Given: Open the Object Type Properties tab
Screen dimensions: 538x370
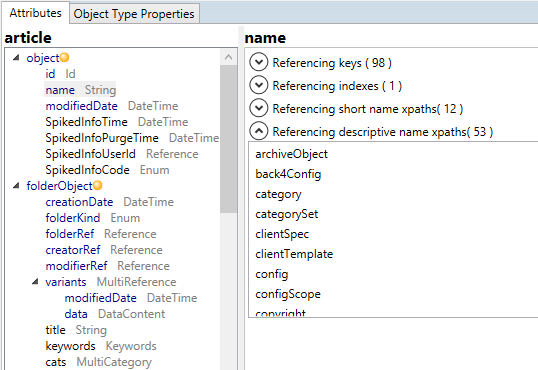Looking at the screenshot, I should pyautogui.click(x=134, y=14).
